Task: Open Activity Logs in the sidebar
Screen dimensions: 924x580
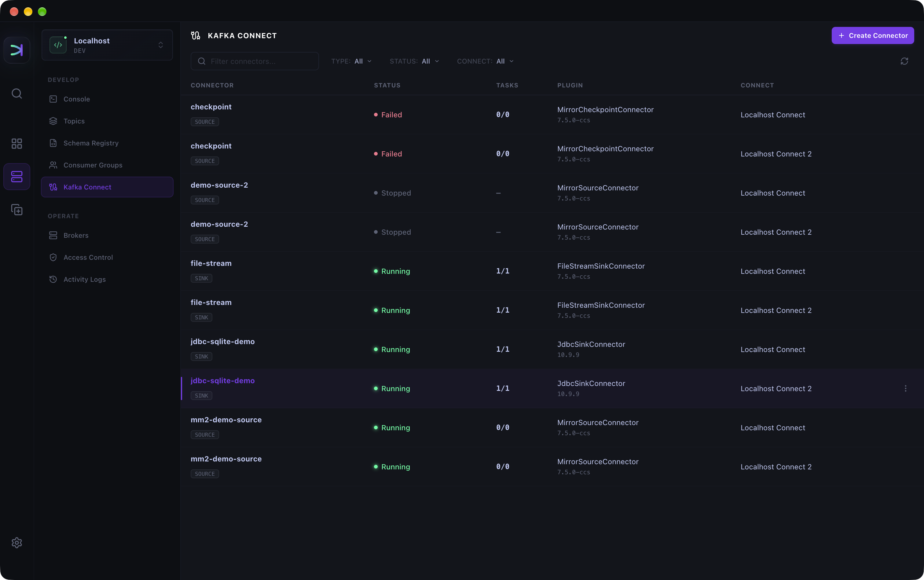Action: point(107,279)
